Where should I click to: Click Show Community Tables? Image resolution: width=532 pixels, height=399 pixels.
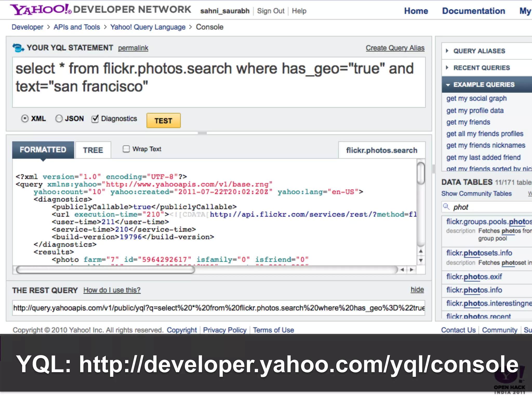coord(476,194)
